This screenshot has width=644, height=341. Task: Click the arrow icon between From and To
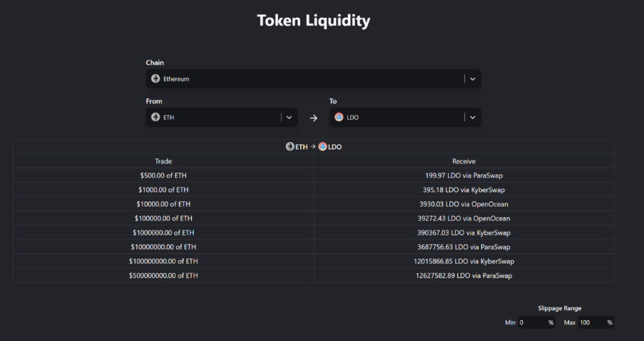coord(313,118)
